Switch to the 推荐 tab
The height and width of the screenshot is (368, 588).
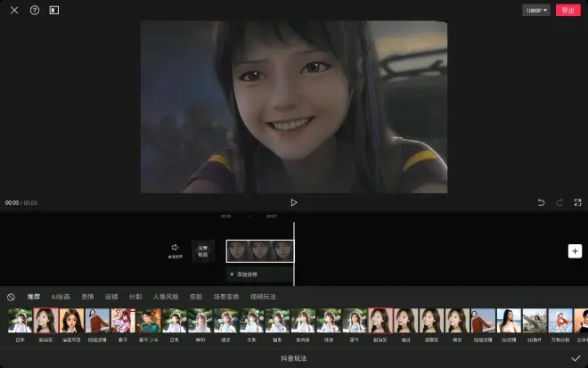[x=34, y=297]
